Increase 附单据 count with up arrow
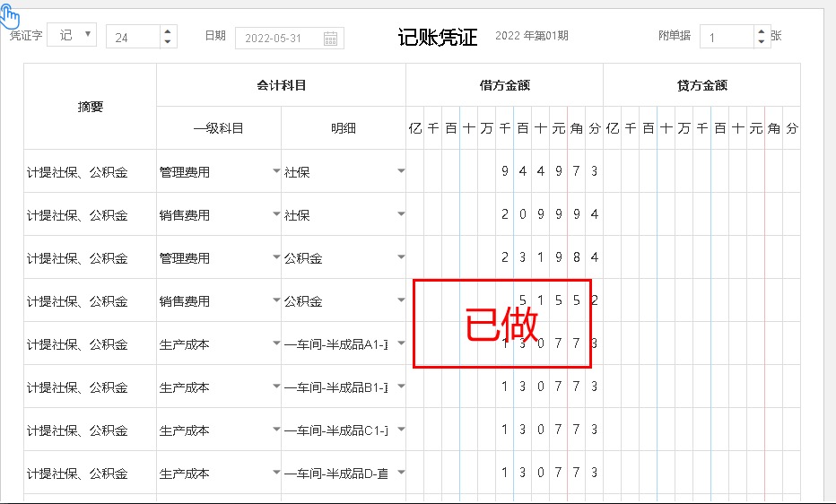 (761, 31)
